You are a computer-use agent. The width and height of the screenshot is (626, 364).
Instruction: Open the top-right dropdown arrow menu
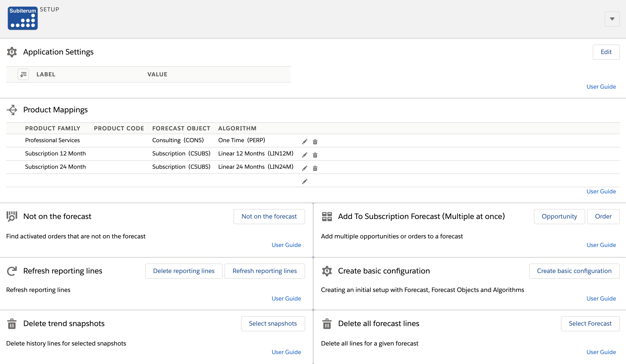click(612, 19)
